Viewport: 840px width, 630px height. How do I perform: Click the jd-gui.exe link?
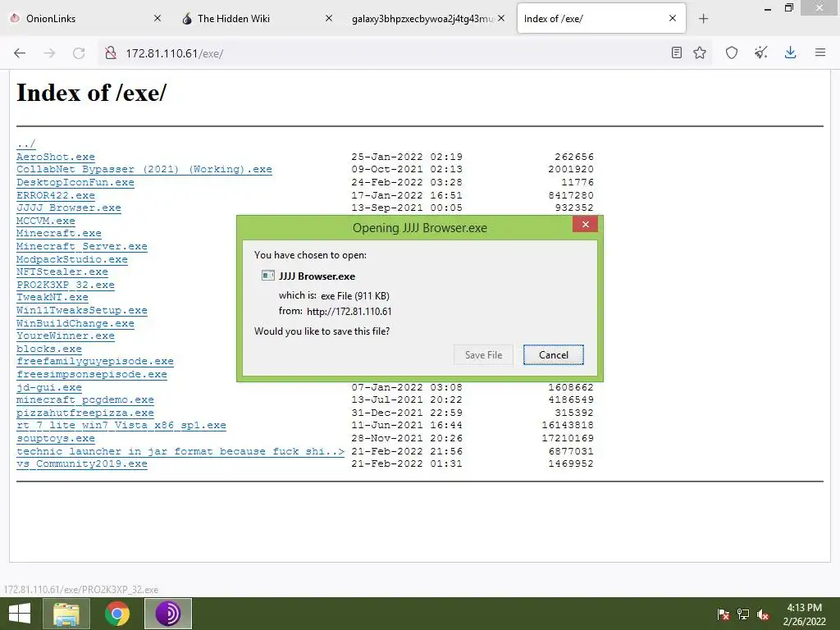click(49, 387)
